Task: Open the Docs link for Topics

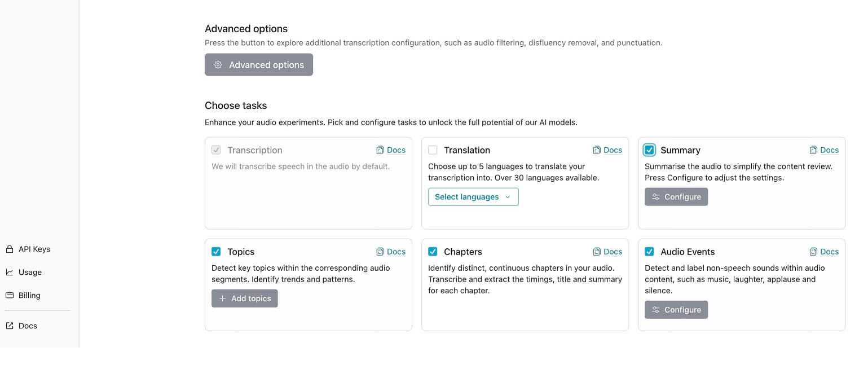Action: (396, 251)
